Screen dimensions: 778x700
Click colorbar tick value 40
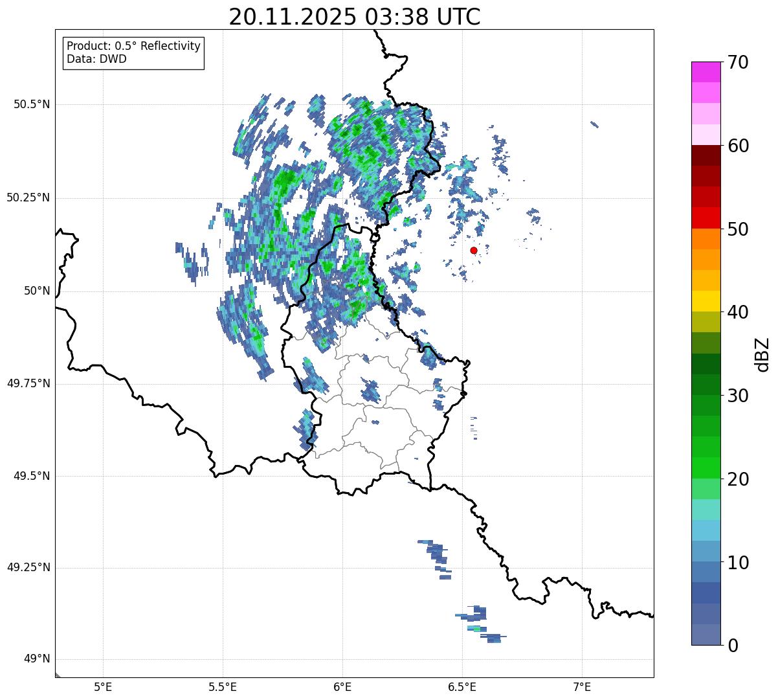coord(737,312)
